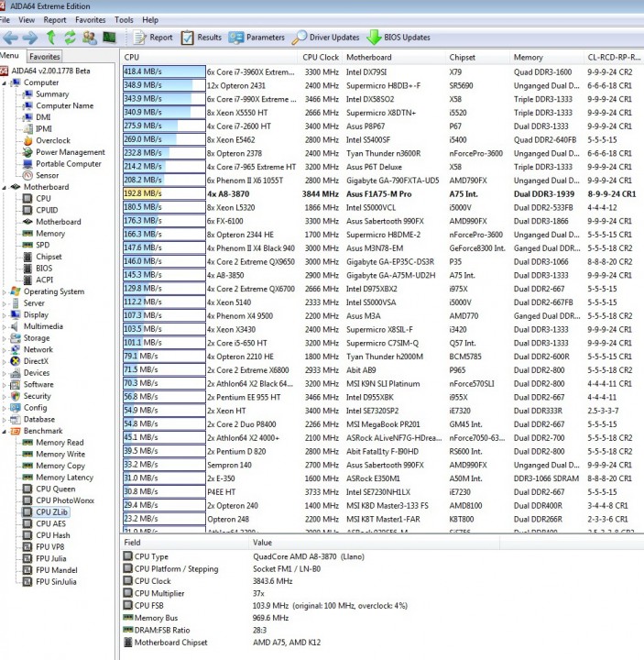Expand the Storage tree node

pyautogui.click(x=5, y=338)
